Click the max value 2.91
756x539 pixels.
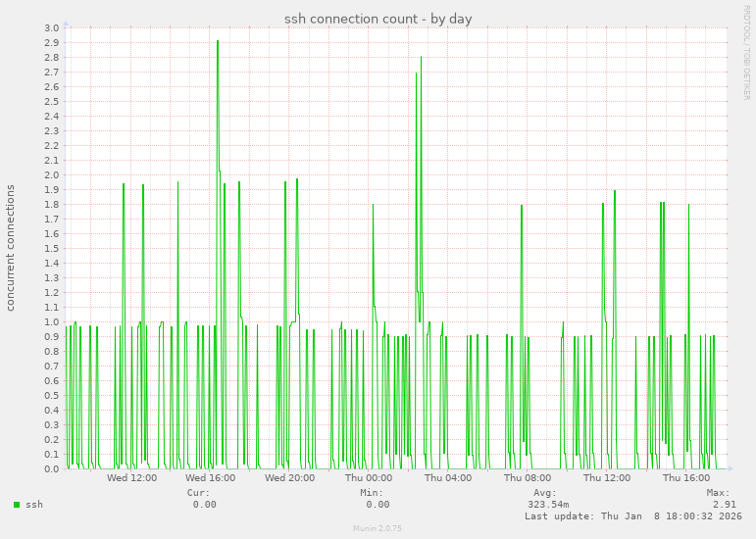pos(725,505)
